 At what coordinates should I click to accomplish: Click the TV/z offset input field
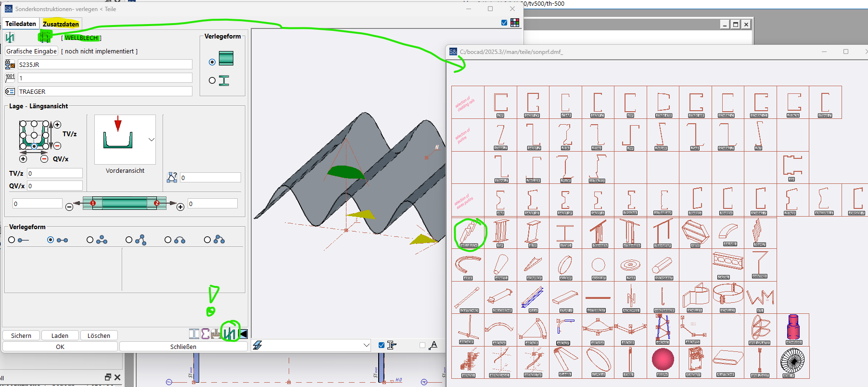tap(55, 173)
